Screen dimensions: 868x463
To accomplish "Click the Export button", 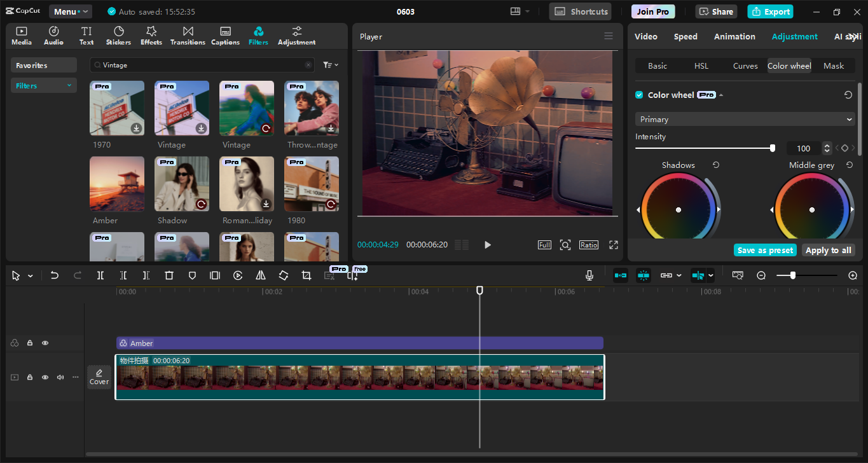I will coord(770,11).
